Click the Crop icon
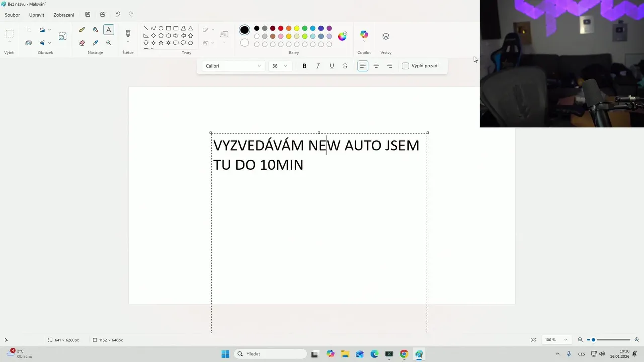Viewport: 644px width, 362px height. (x=28, y=30)
